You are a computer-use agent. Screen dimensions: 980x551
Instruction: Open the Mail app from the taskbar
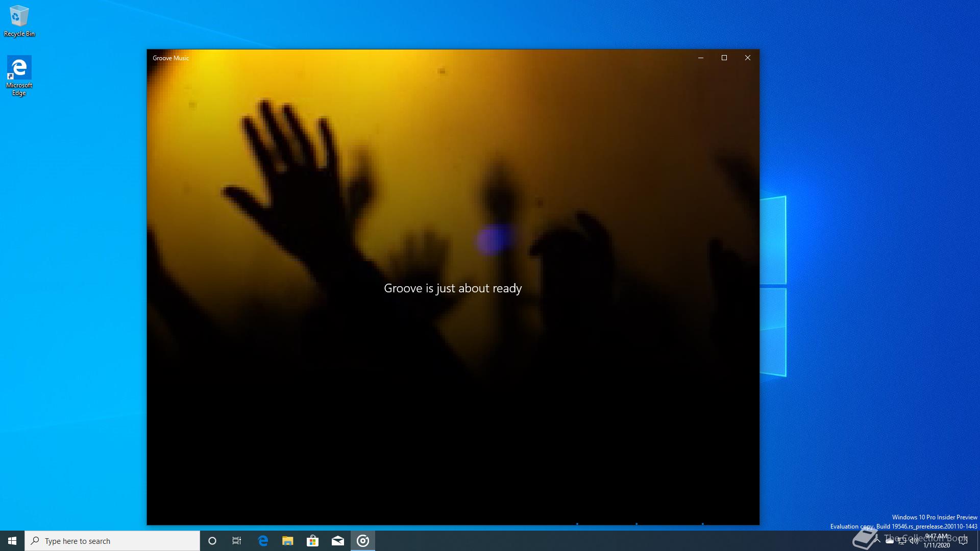click(x=338, y=541)
